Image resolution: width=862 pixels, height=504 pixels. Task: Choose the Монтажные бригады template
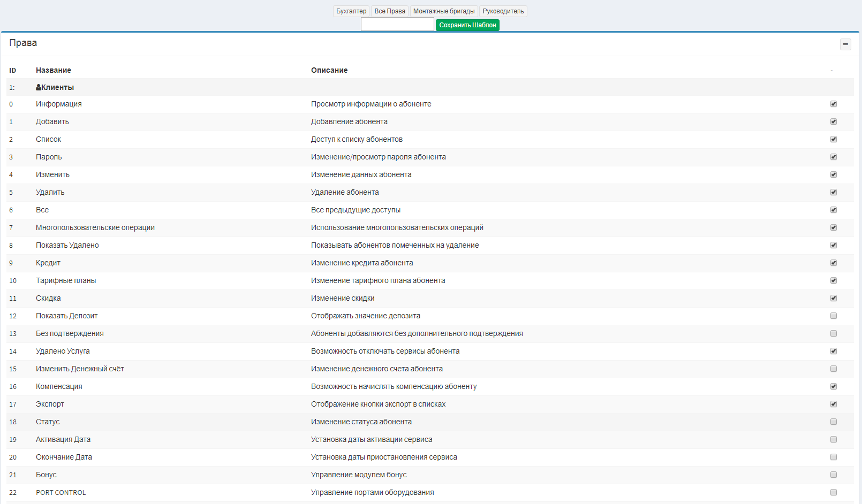(x=444, y=11)
